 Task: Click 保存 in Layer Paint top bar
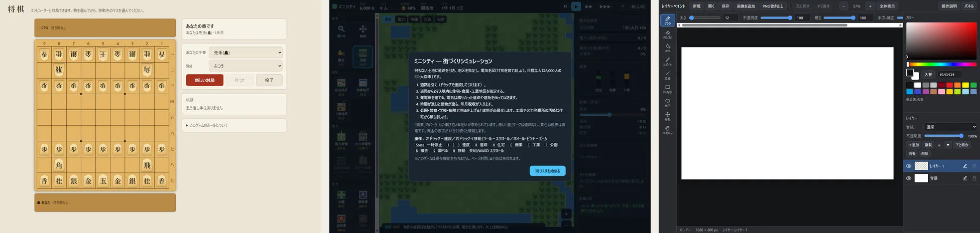pos(725,6)
